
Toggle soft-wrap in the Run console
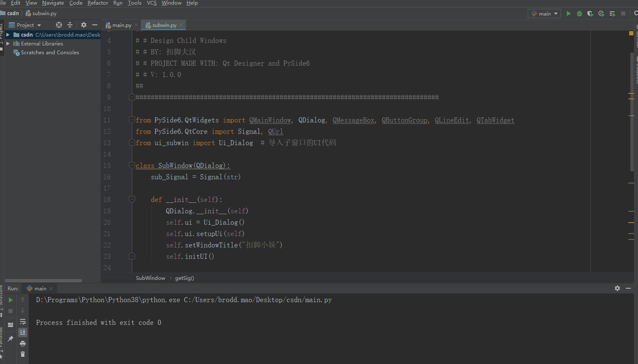[x=23, y=322]
